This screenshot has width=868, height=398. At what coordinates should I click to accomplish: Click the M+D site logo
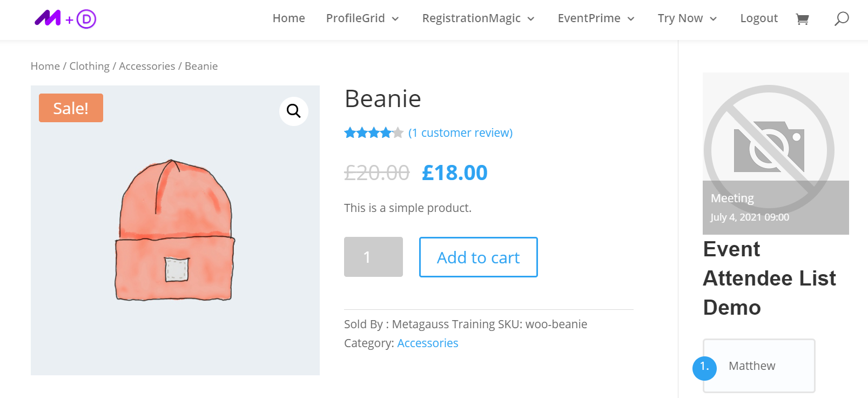65,19
